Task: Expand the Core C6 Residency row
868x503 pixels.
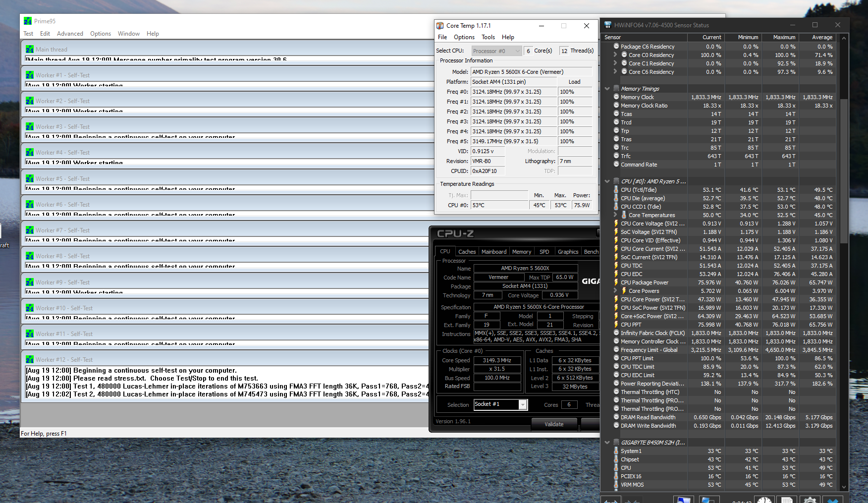Action: [615, 72]
